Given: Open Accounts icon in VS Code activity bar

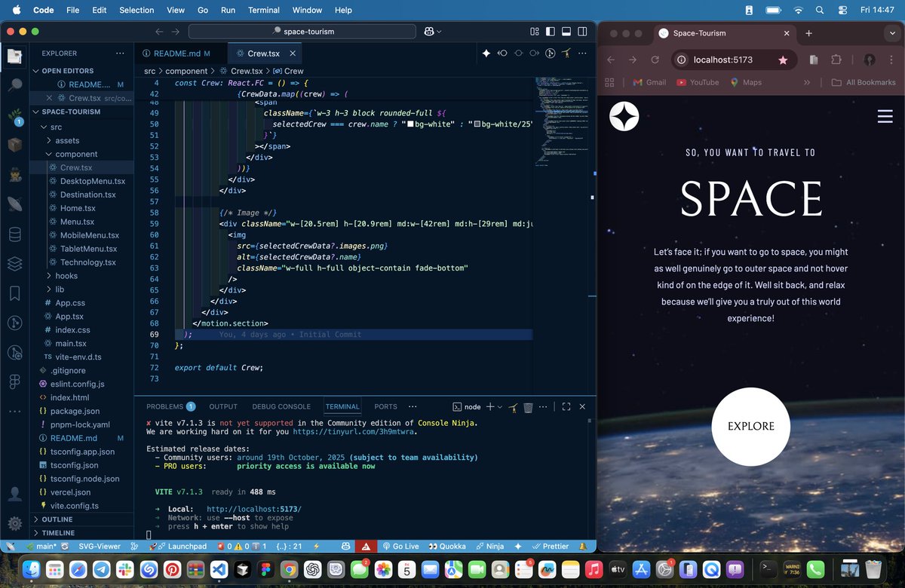Looking at the screenshot, I should pos(15,495).
